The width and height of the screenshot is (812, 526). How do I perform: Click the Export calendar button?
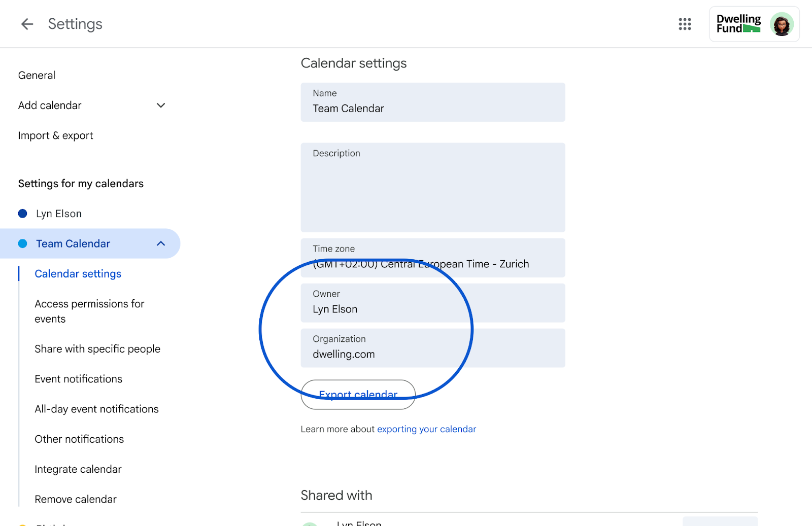tap(358, 395)
